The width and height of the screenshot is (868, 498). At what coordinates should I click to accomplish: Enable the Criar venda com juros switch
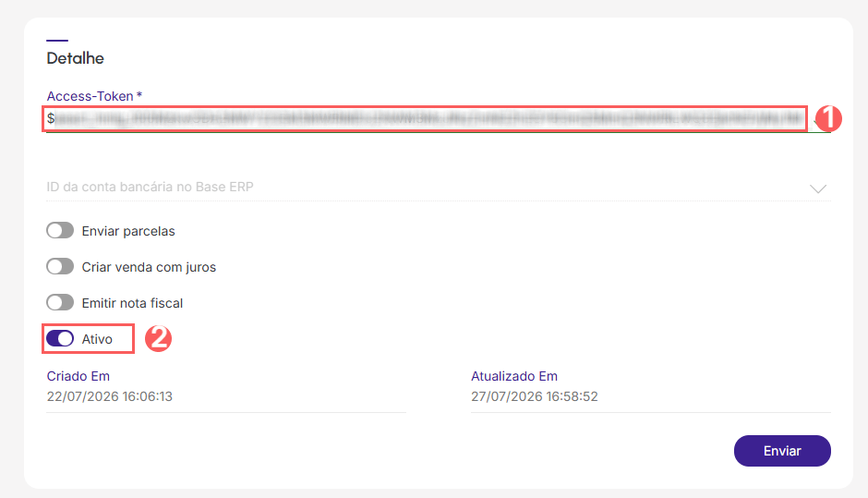(60, 266)
